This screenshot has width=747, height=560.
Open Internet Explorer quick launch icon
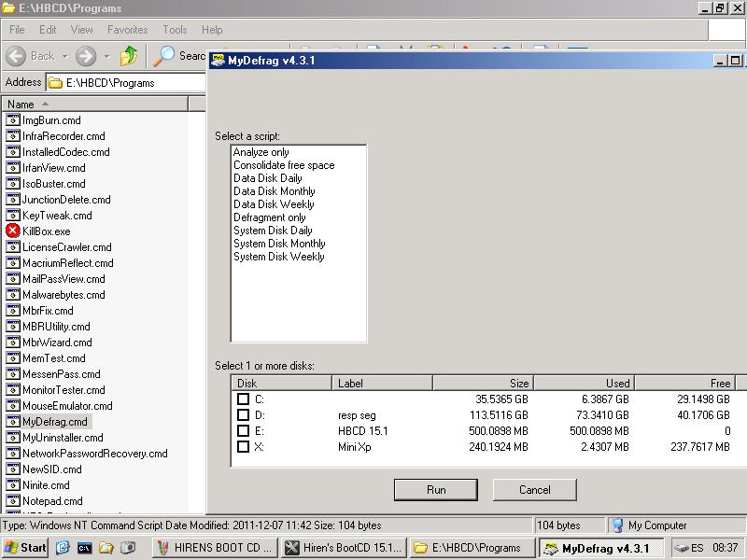pos(63,548)
